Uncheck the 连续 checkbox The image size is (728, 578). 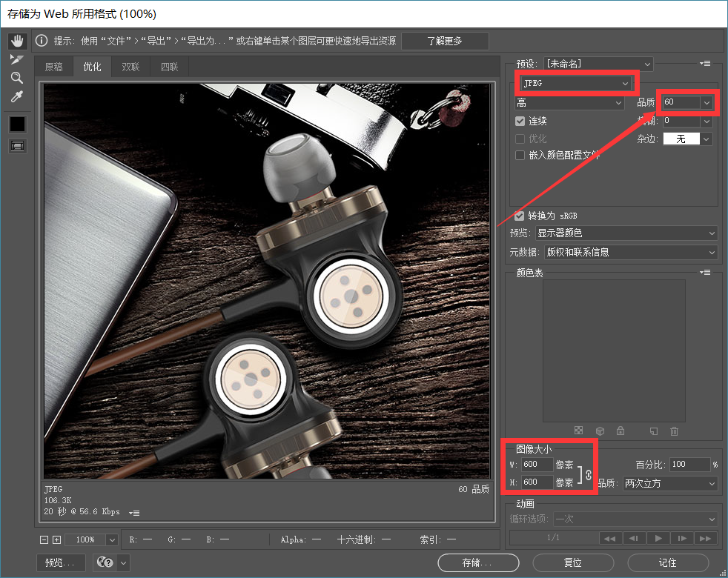coord(520,121)
